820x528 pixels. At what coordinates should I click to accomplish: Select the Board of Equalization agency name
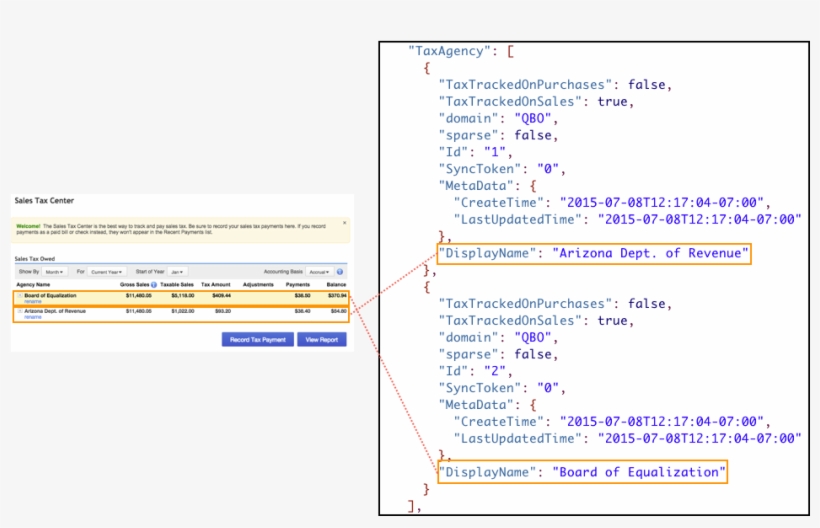coord(50,296)
